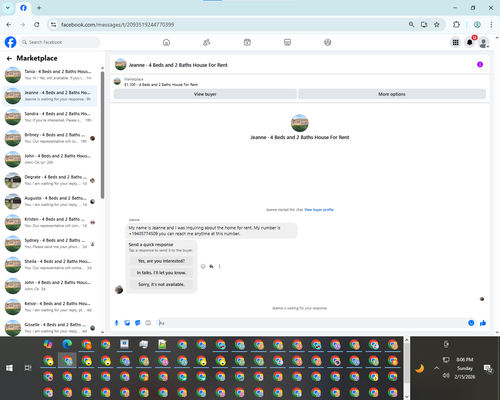React to Jeanne's message with emoji icon
Image resolution: width=500 pixels, height=400 pixels.
[203, 266]
